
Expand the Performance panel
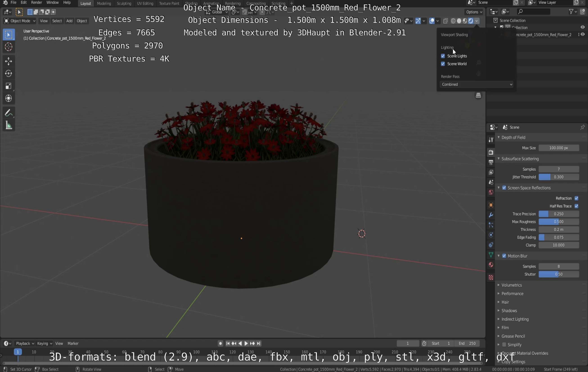click(512, 294)
